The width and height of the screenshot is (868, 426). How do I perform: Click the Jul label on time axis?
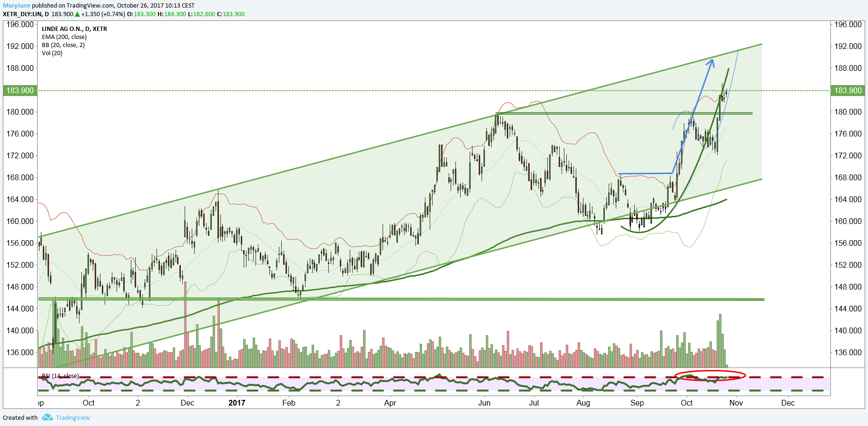(x=534, y=403)
